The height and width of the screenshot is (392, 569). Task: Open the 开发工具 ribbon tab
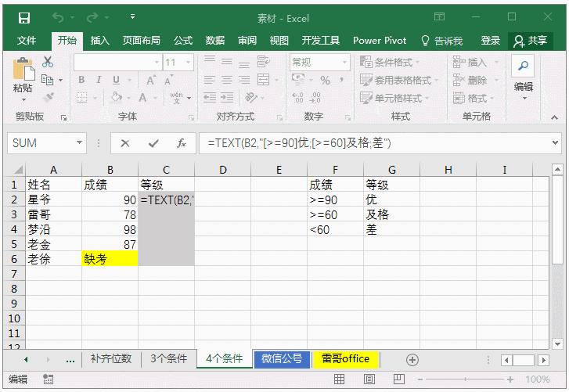click(x=320, y=41)
